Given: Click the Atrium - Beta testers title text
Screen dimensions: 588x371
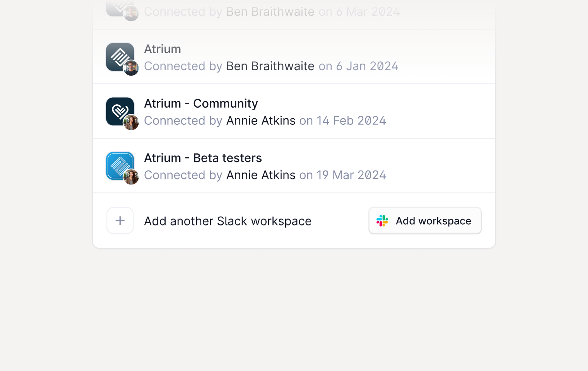Looking at the screenshot, I should 203,158.
